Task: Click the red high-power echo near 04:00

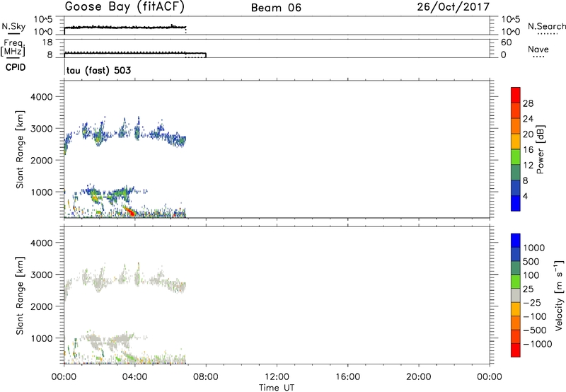Action: [130, 211]
